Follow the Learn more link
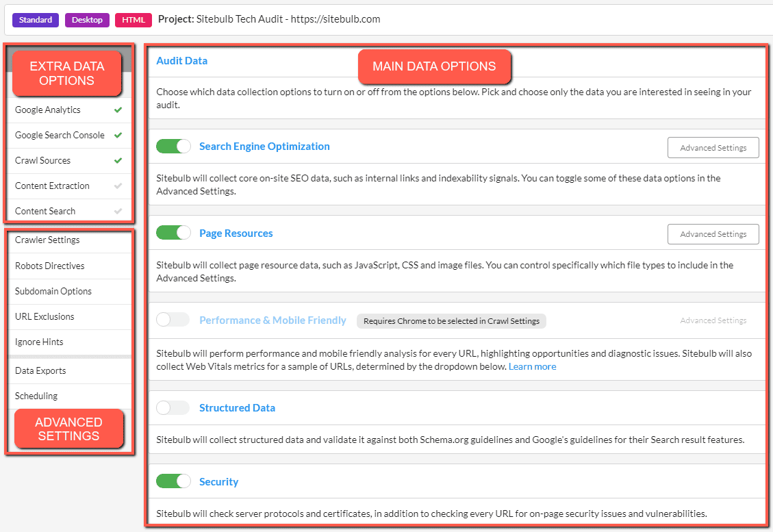773x532 pixels. [532, 366]
